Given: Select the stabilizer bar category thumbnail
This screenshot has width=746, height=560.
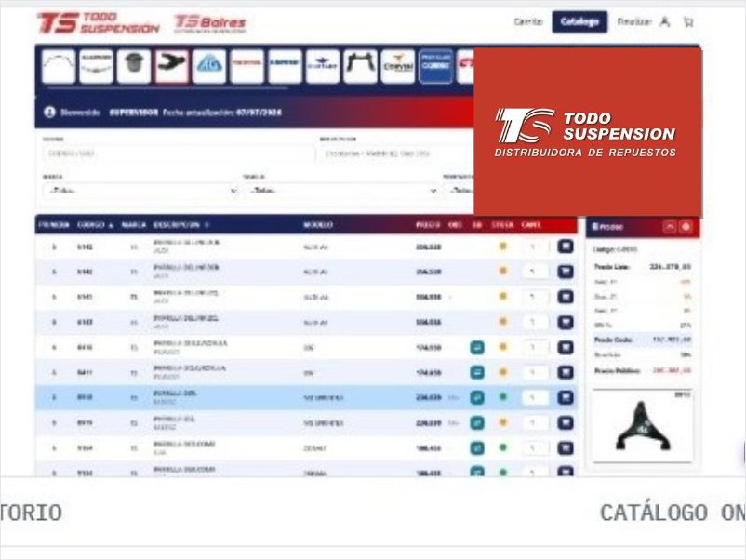Looking at the screenshot, I should click(59, 66).
